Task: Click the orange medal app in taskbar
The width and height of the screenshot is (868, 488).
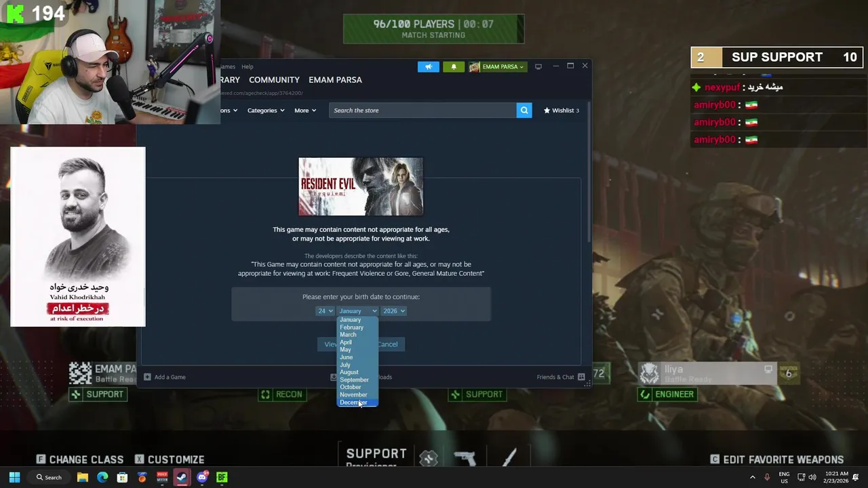Action: 142,477
